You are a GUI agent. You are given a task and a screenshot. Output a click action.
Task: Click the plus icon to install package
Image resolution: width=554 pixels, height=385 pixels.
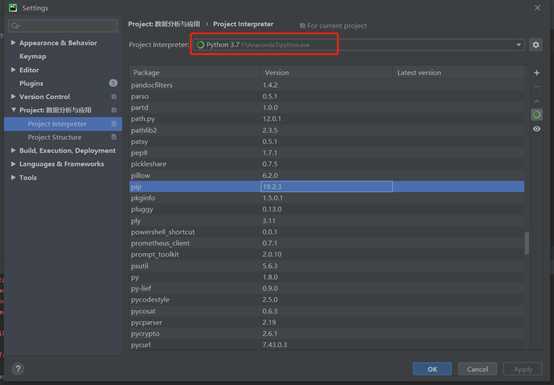point(536,73)
